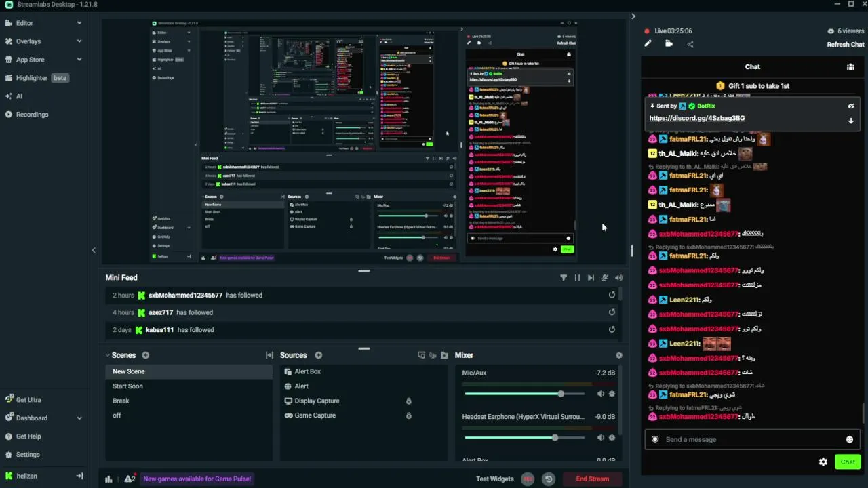Skip the current Mini Feed alert
The height and width of the screenshot is (488, 868).
pyautogui.click(x=591, y=278)
